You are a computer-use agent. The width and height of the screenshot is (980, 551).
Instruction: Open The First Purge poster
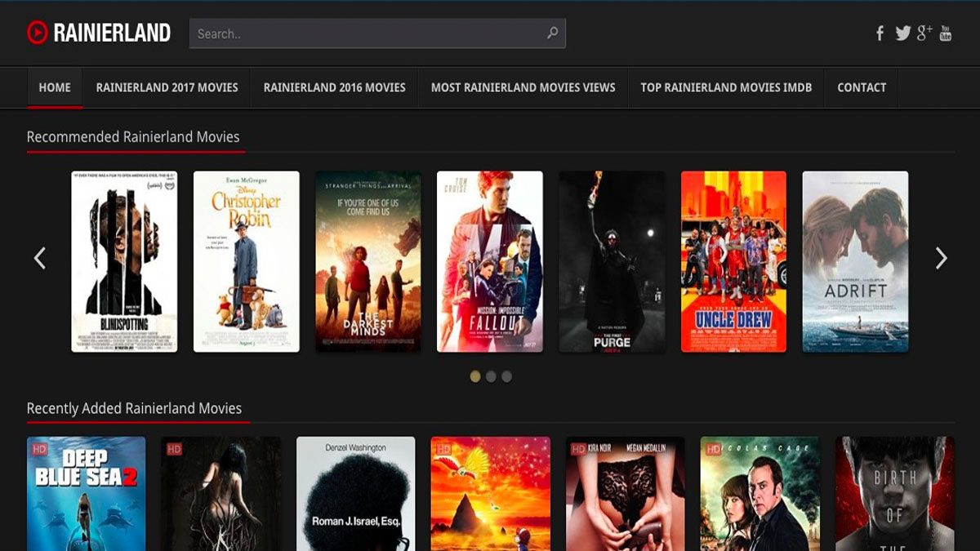coord(612,261)
